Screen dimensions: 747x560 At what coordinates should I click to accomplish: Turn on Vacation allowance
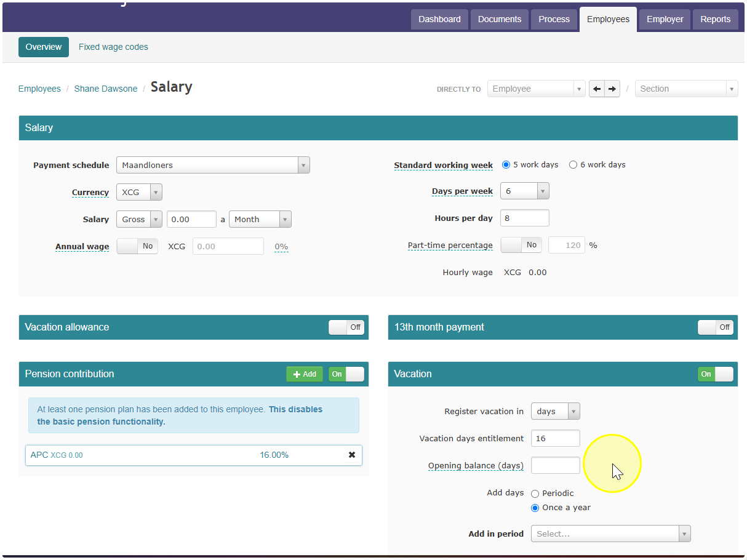346,327
